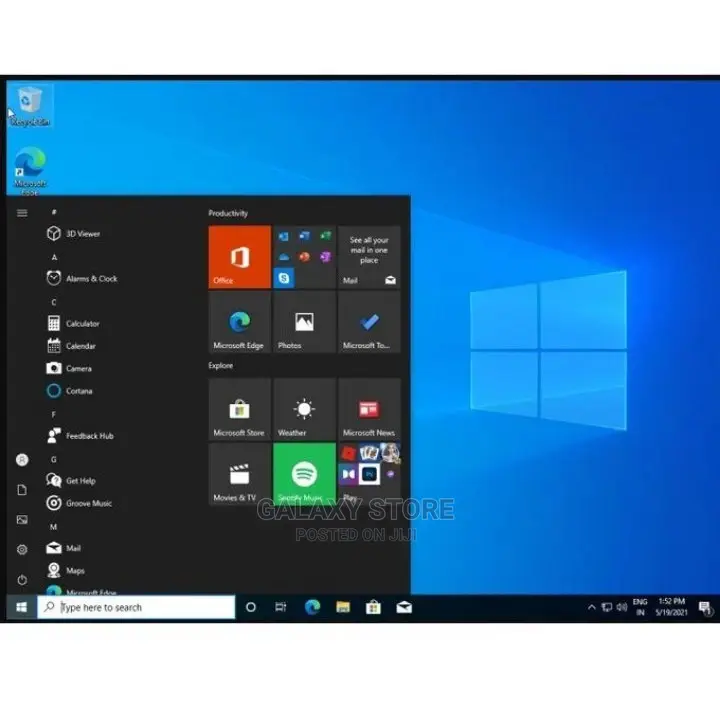
Task: Click the Office tile
Action: 240,257
